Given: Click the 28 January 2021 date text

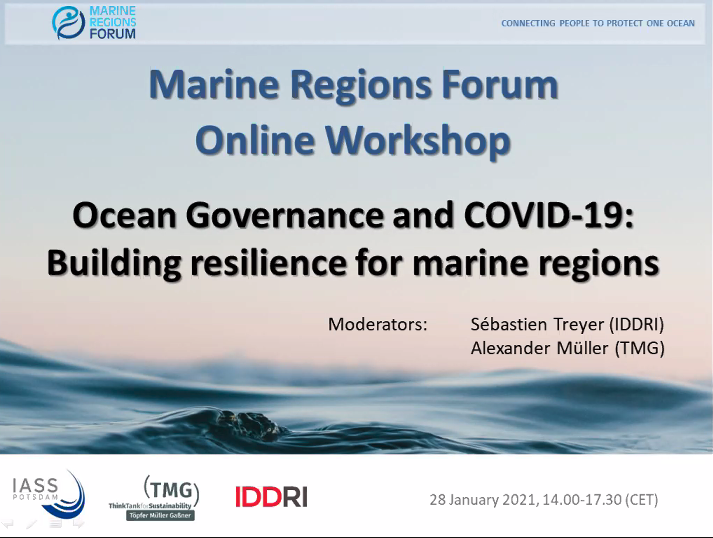Looking at the screenshot, I should click(x=543, y=499).
